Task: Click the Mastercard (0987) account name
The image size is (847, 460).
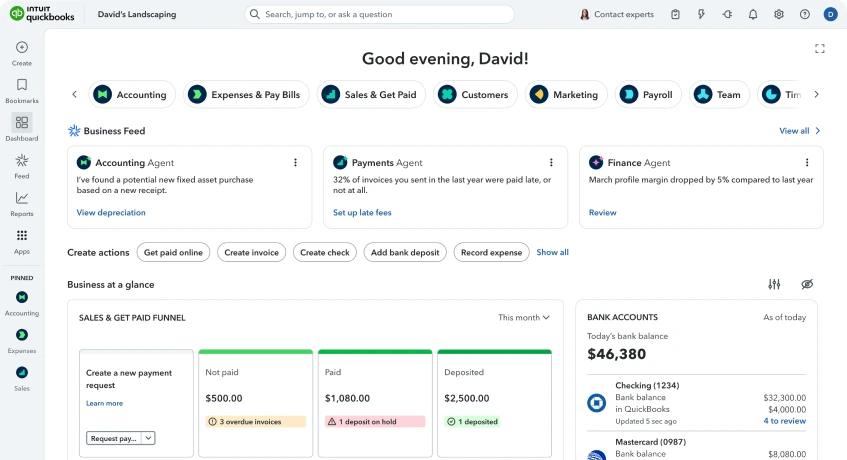Action: (x=650, y=442)
